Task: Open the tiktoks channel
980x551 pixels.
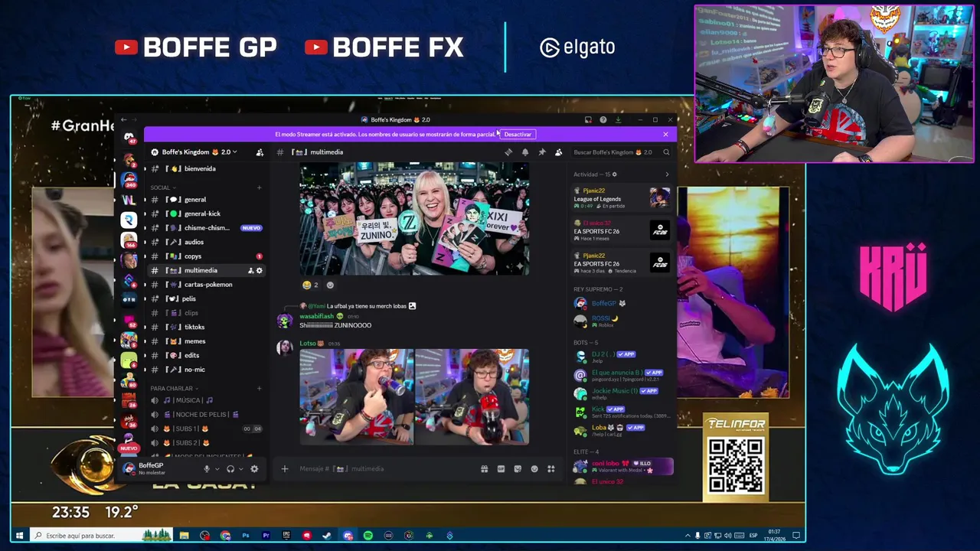Action: click(205, 328)
